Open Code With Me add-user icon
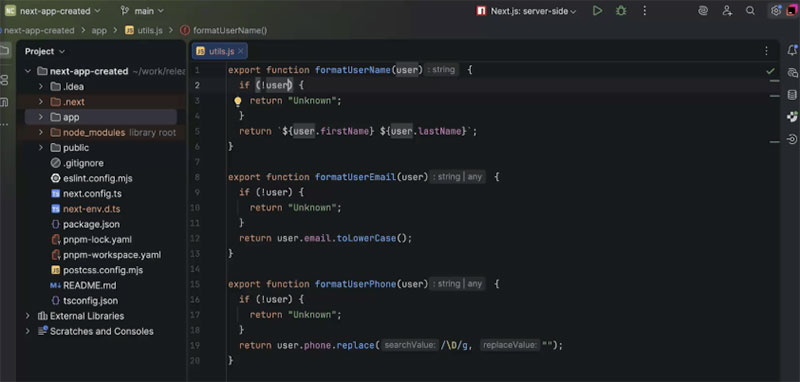 pos(727,11)
